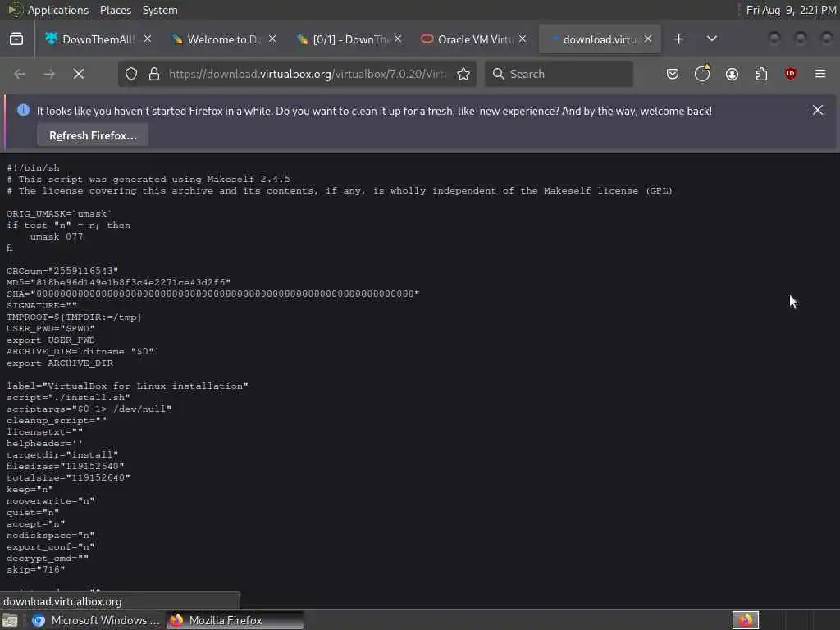840x630 pixels.
Task: Click the Refresh Firefox... button
Action: point(93,135)
